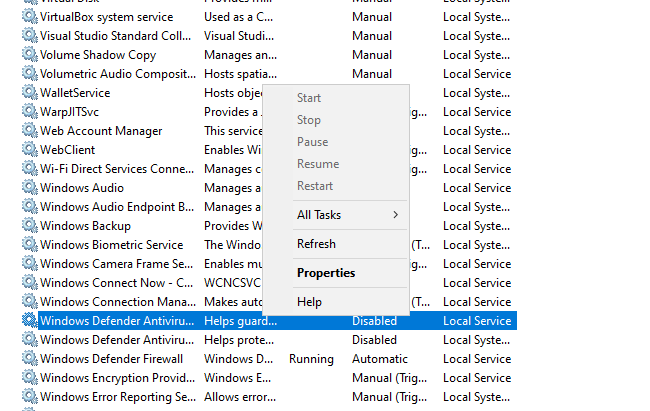Click the gear icon beside VirtualBox system service
Image resolution: width=650 pixels, height=411 pixels.
pos(29,17)
